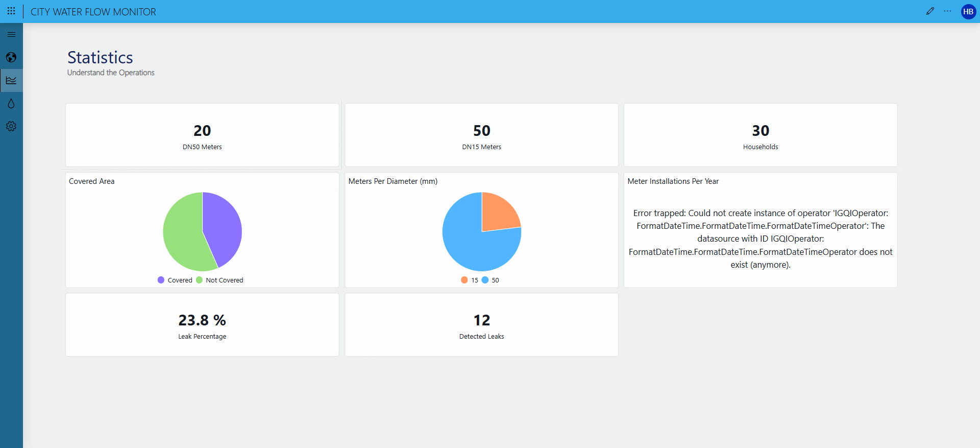The height and width of the screenshot is (448, 980).
Task: Select the statistics chart sidebar icon
Action: click(11, 80)
